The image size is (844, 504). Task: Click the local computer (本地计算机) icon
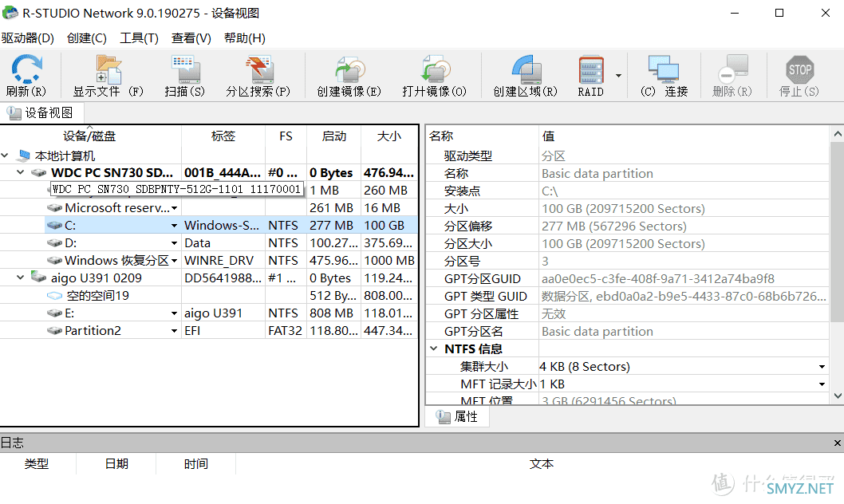point(24,156)
